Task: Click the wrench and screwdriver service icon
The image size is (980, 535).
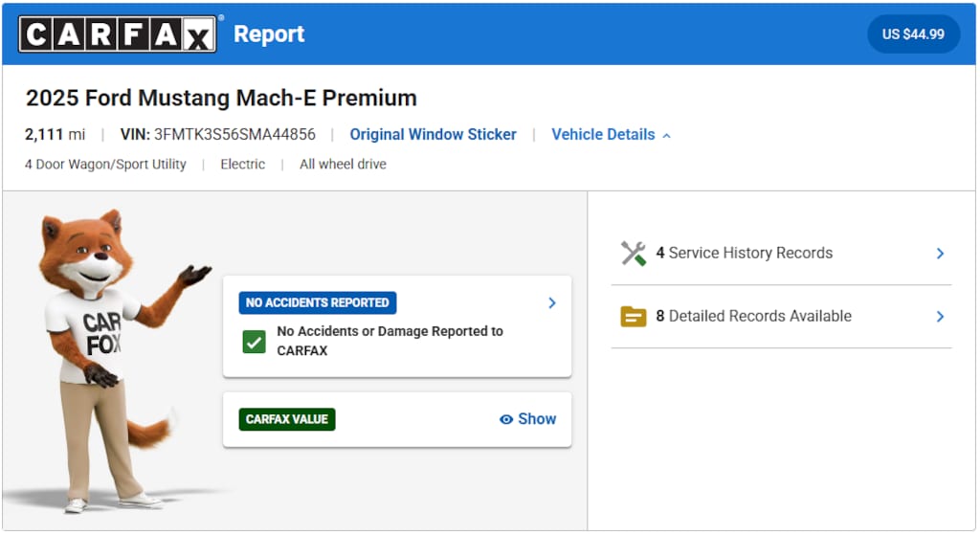Action: click(634, 253)
